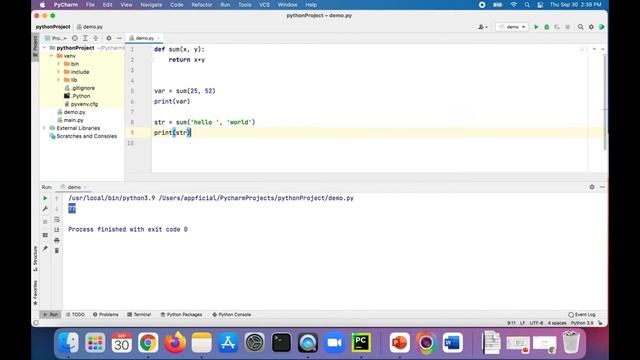Viewport: 640px width, 360px height.
Task: Pin the Run tab with pin icon
Action: coord(45,248)
